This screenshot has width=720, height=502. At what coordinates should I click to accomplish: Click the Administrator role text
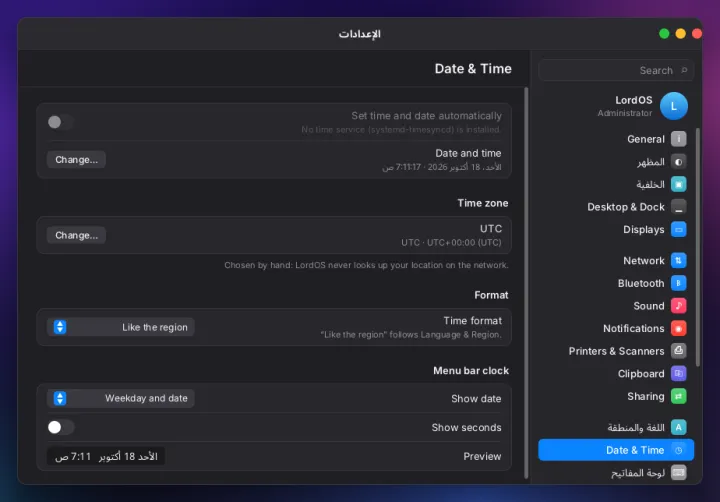pos(624,113)
